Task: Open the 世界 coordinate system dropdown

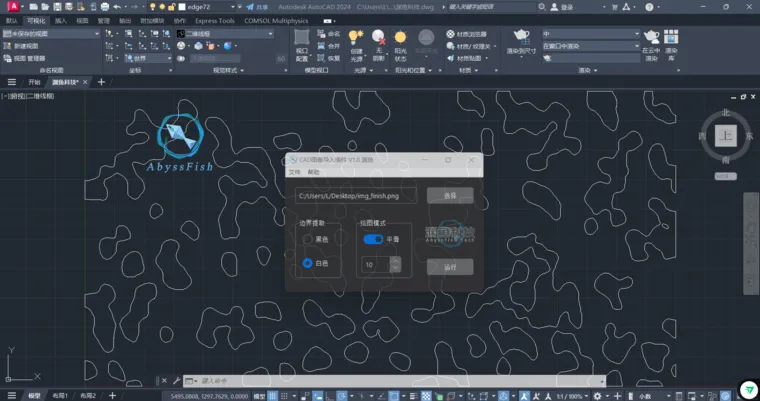Action: (x=148, y=58)
